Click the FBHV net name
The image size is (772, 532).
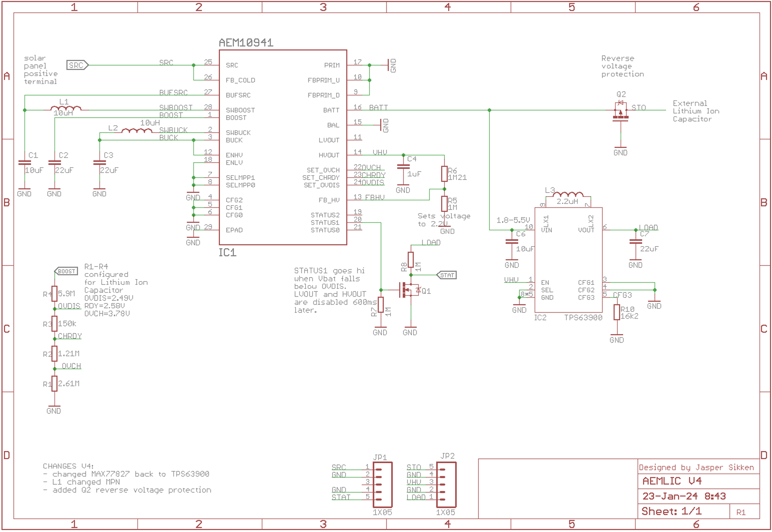(x=375, y=197)
